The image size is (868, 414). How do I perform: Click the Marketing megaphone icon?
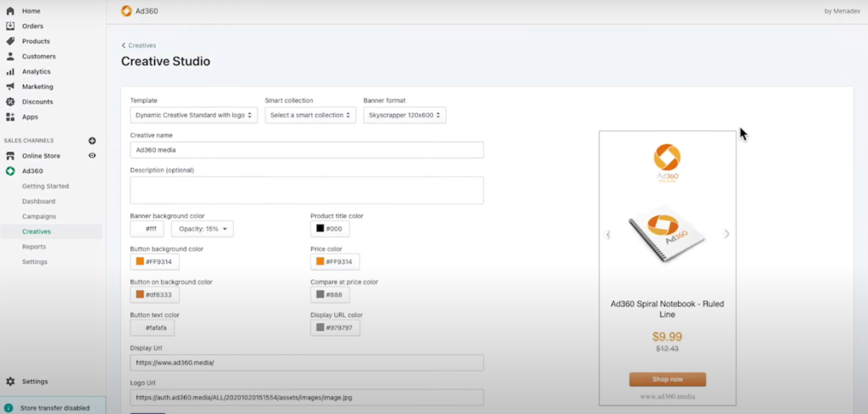tap(10, 87)
